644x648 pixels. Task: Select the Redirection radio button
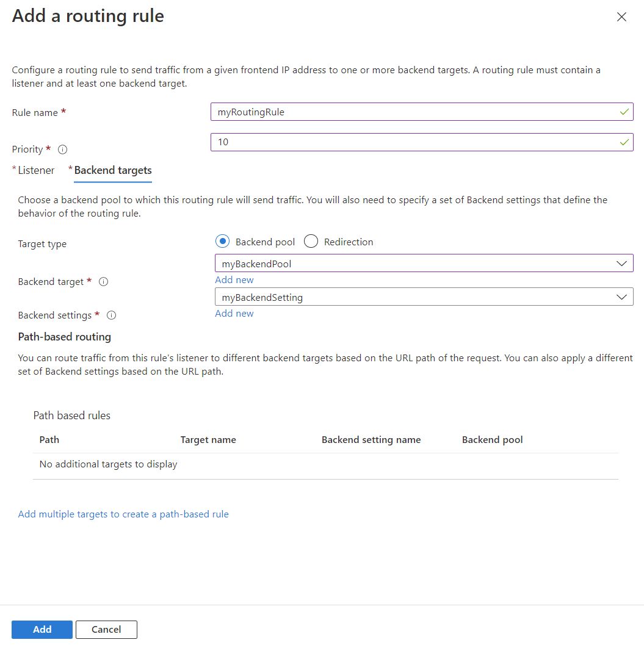[311, 242]
